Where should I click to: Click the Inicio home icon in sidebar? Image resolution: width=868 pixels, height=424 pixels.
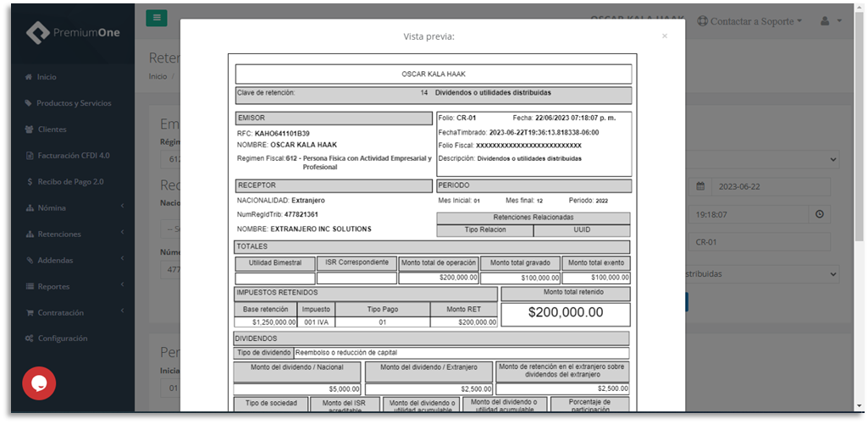30,77
